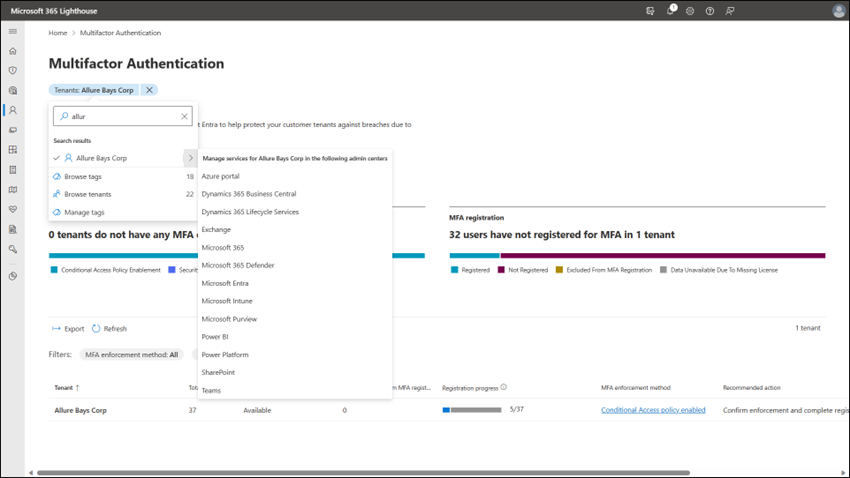This screenshot has height=478, width=850.
Task: Open Microsoft 365 admin center entry
Action: click(x=223, y=248)
